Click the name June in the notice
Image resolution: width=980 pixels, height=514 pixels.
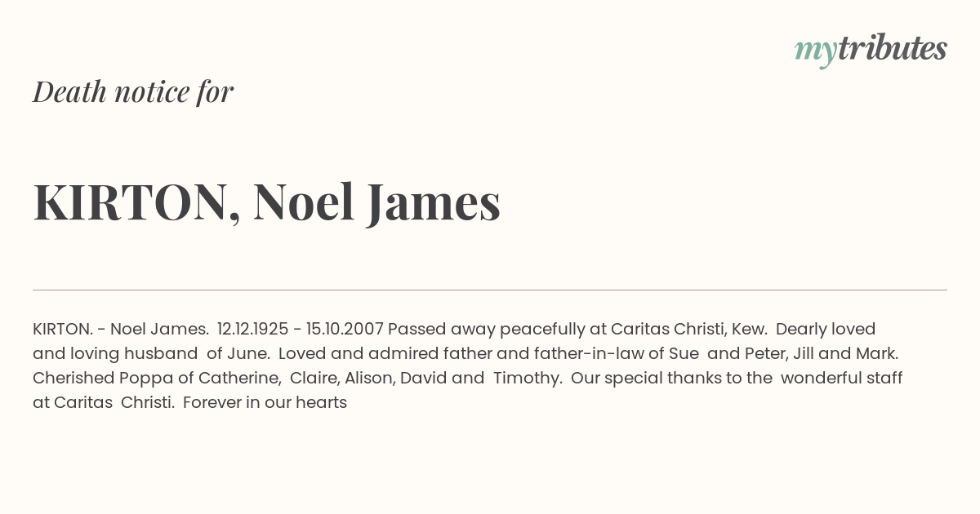coord(250,353)
